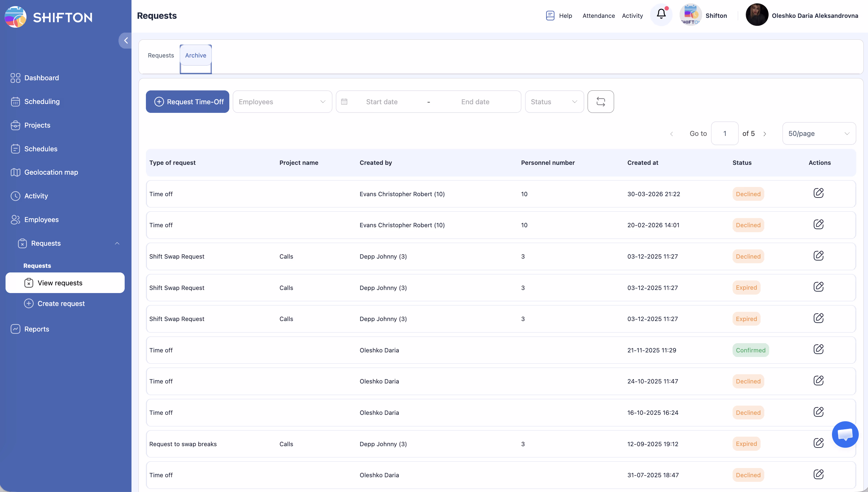Click the notification bell icon
The image size is (868, 492).
(x=661, y=14)
